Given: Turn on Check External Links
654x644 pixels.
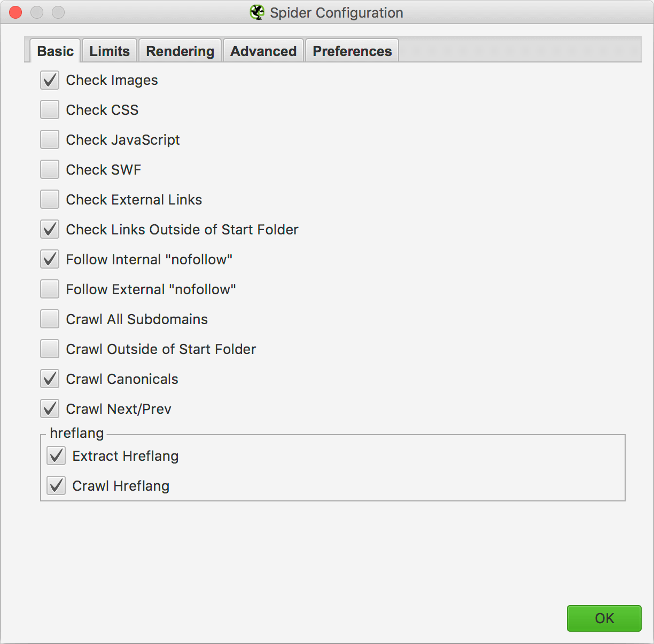Looking at the screenshot, I should (50, 200).
